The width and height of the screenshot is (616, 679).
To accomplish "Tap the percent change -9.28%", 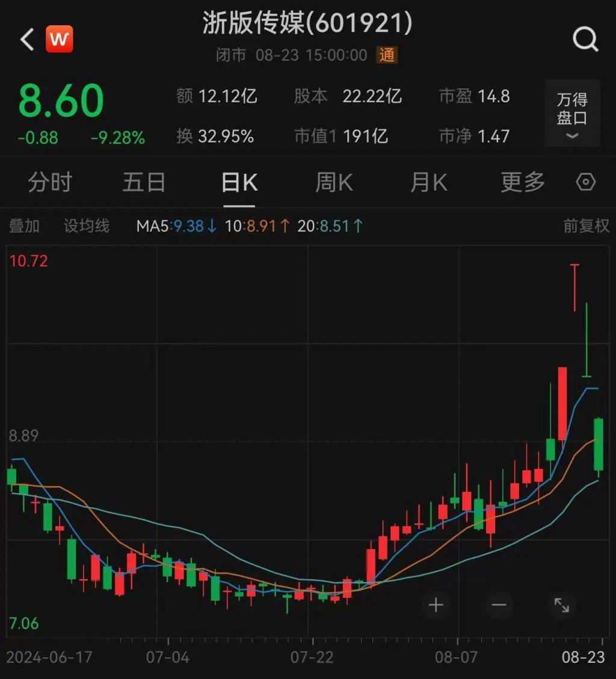I will tap(118, 138).
